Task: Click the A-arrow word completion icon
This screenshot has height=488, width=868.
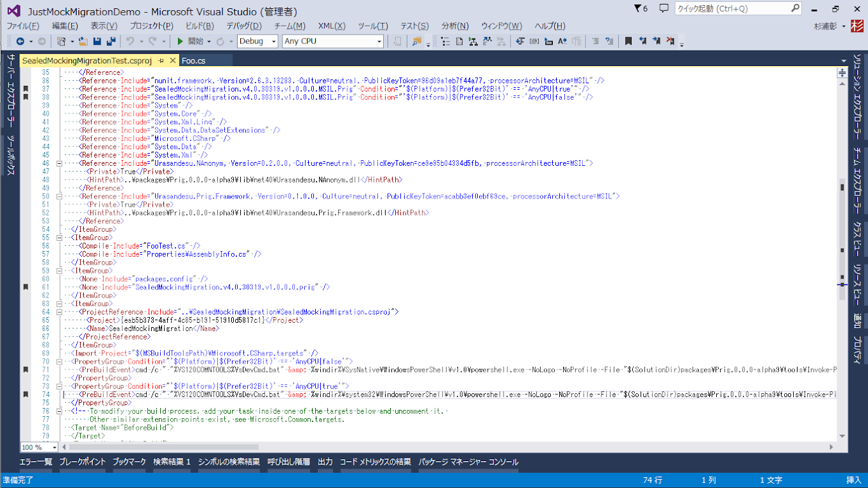Action: click(562, 41)
